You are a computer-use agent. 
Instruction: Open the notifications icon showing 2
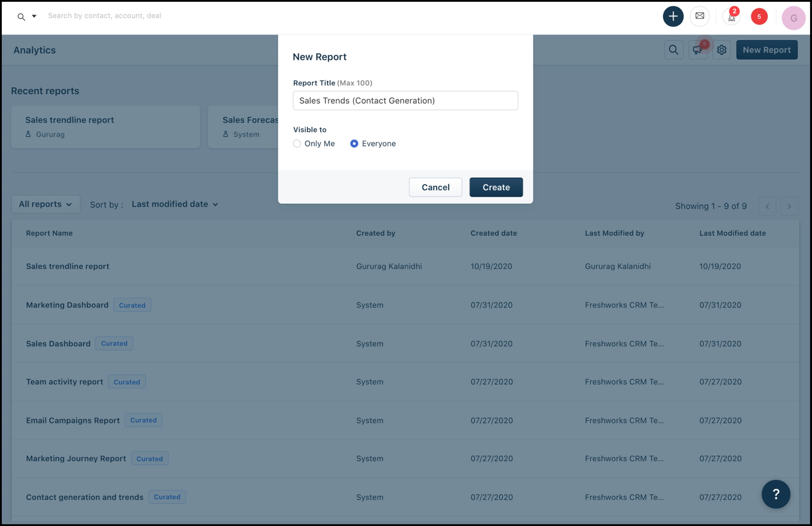(732, 16)
